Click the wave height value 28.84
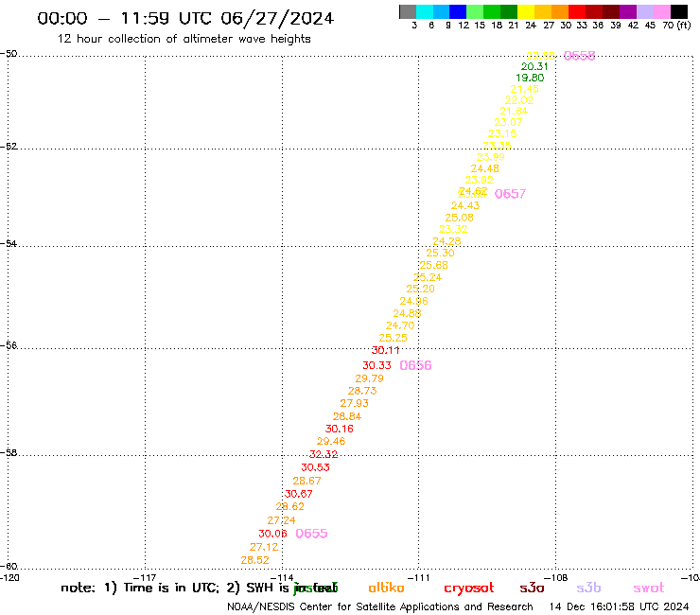 pyautogui.click(x=347, y=416)
